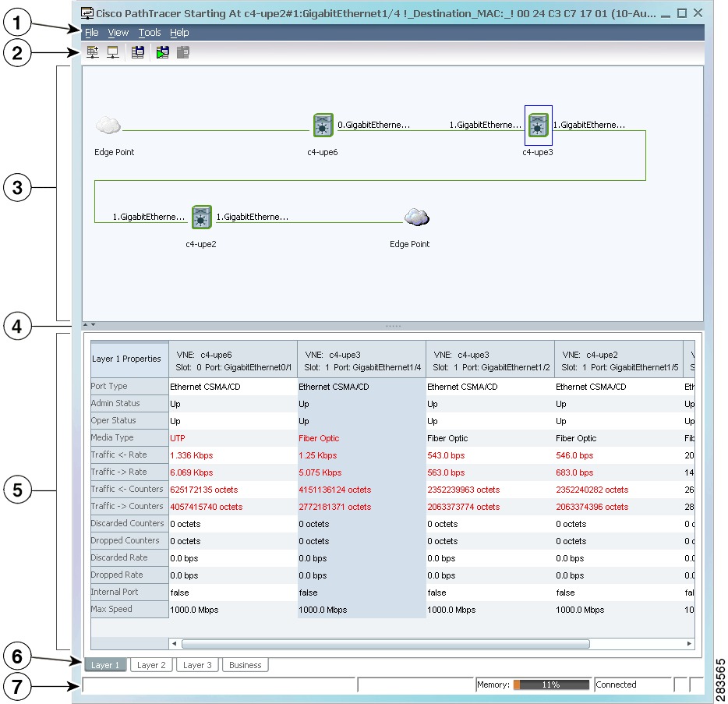This screenshot has height=704, width=728.
Task: Select the Edge Point cloud after c4-upe2
Action: 417,218
